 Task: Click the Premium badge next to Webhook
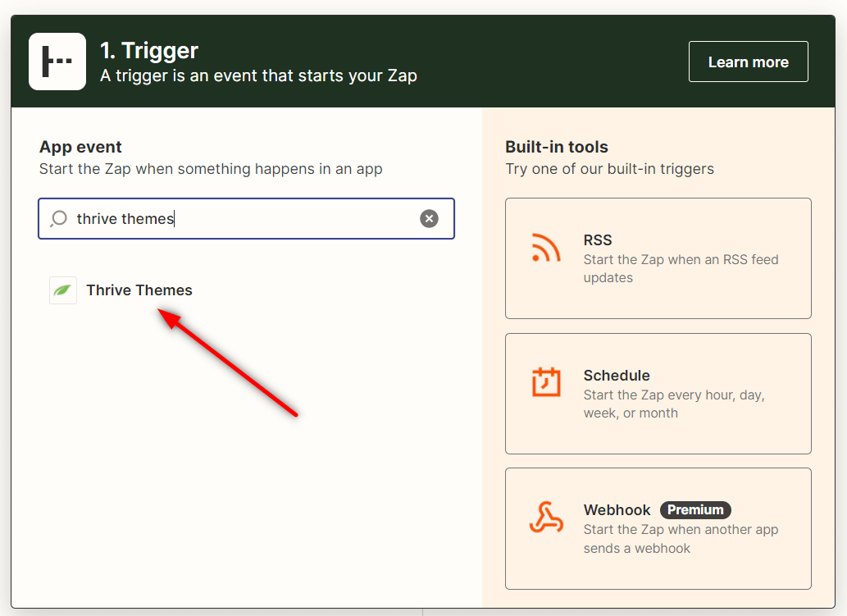pyautogui.click(x=695, y=510)
